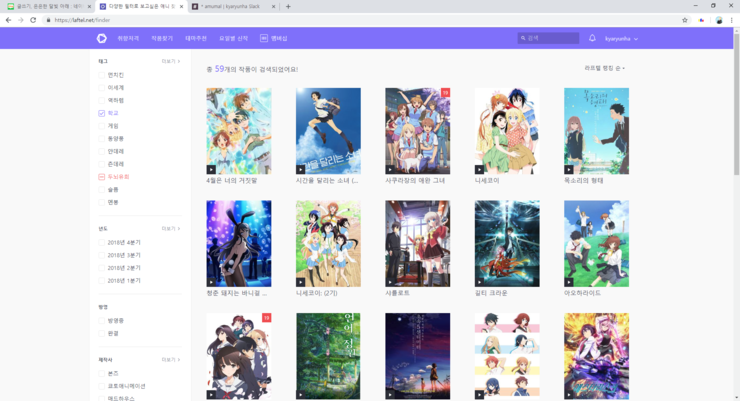Click the Laftel logo icon in the header
The width and height of the screenshot is (740, 401).
click(101, 38)
